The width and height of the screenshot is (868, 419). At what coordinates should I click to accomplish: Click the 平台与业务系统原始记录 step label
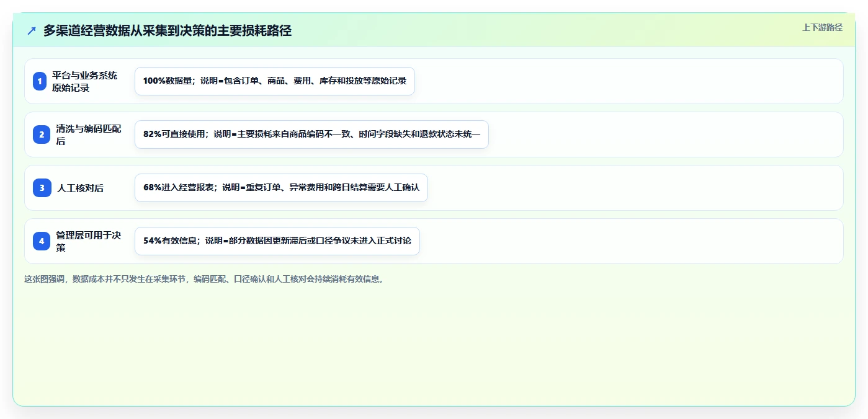pyautogui.click(x=84, y=81)
